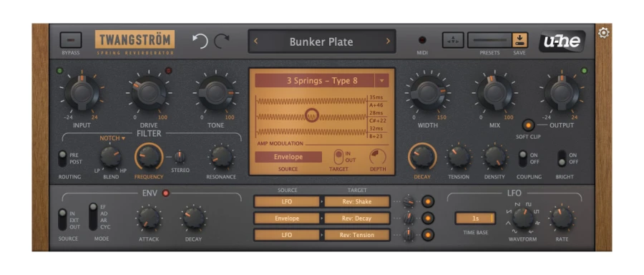Click the MIDI indicator light
644x275 pixels.
pyautogui.click(x=422, y=40)
